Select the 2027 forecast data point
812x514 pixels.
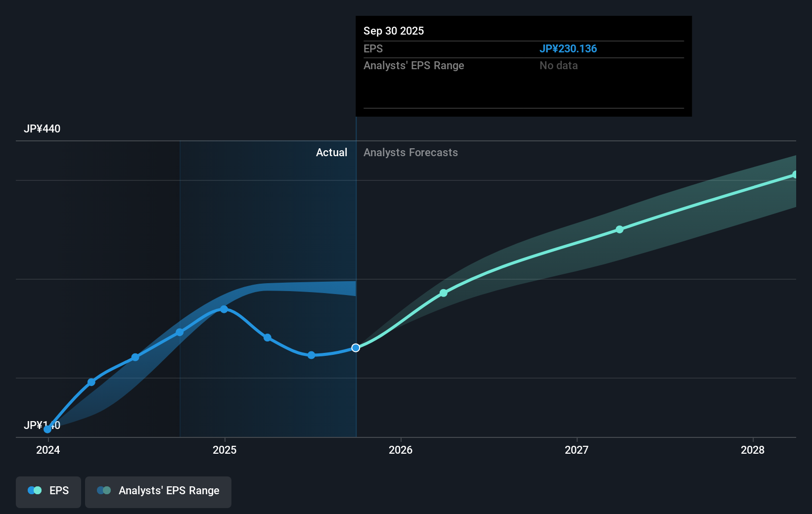619,229
